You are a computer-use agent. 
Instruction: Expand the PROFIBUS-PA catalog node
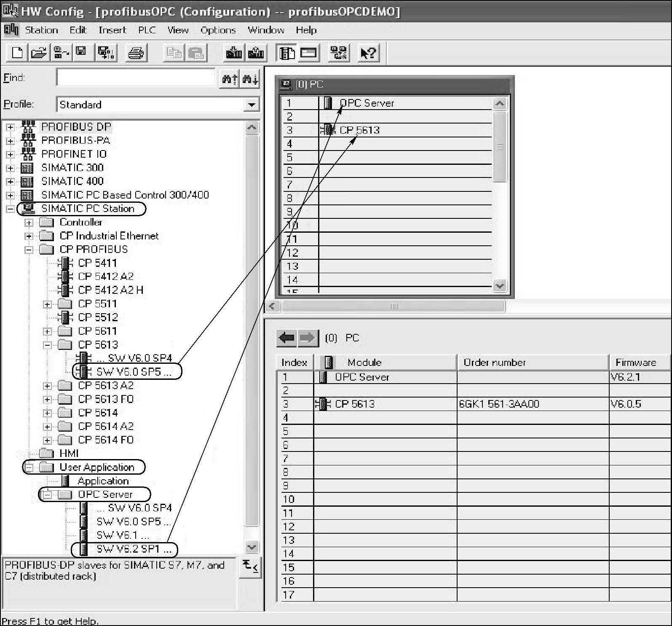10,140
